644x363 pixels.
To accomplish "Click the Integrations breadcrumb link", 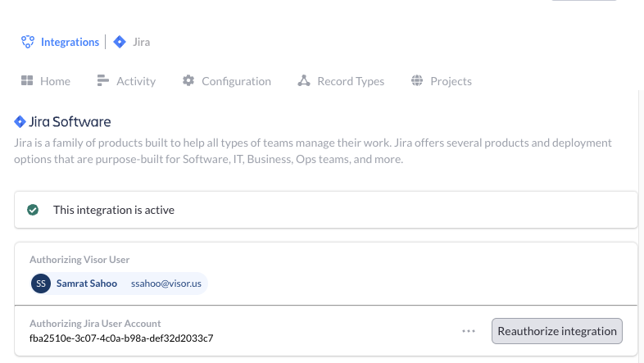I will coord(70,42).
